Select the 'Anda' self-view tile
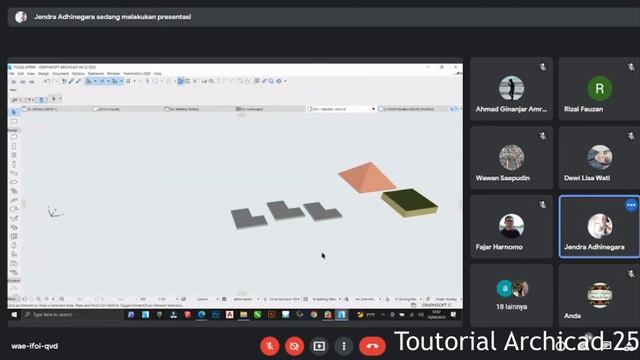Screen dimensions: 640x360 pyautogui.click(x=599, y=295)
